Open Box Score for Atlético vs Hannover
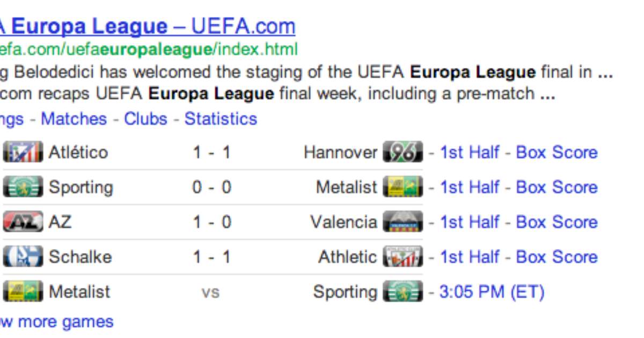This screenshot has height=338, width=644. [557, 152]
